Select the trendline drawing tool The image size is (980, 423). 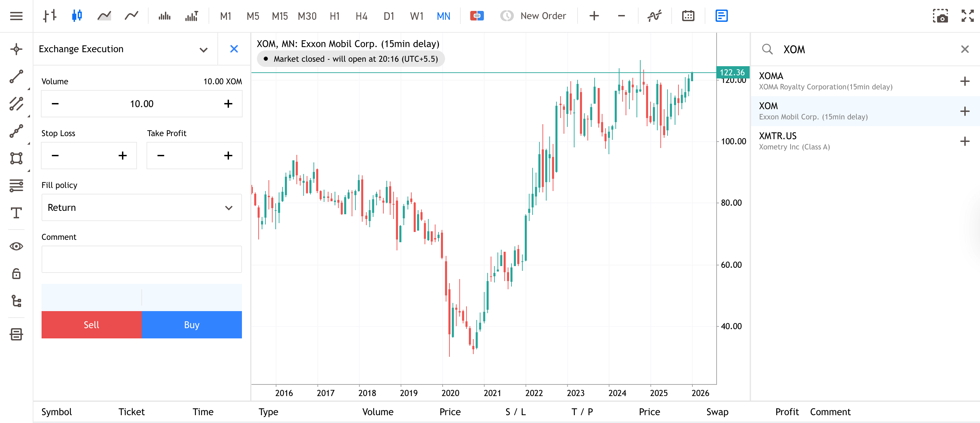tap(16, 76)
